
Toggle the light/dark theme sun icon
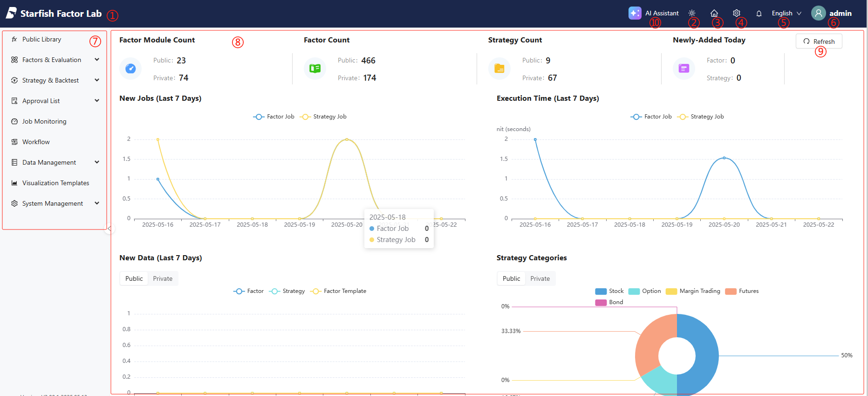(x=692, y=13)
